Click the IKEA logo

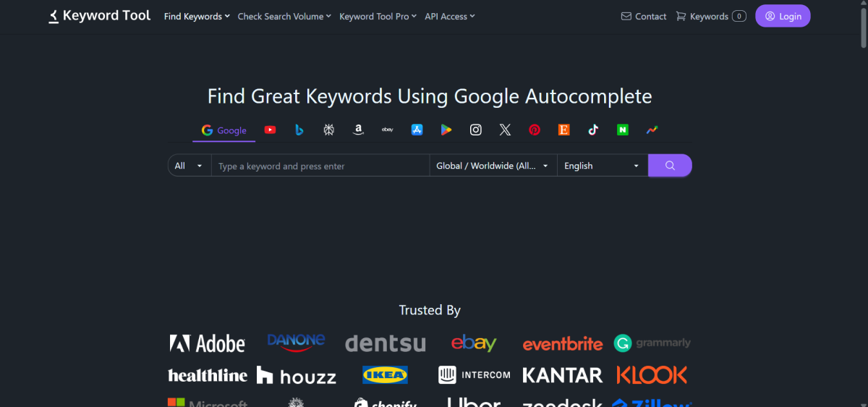385,374
